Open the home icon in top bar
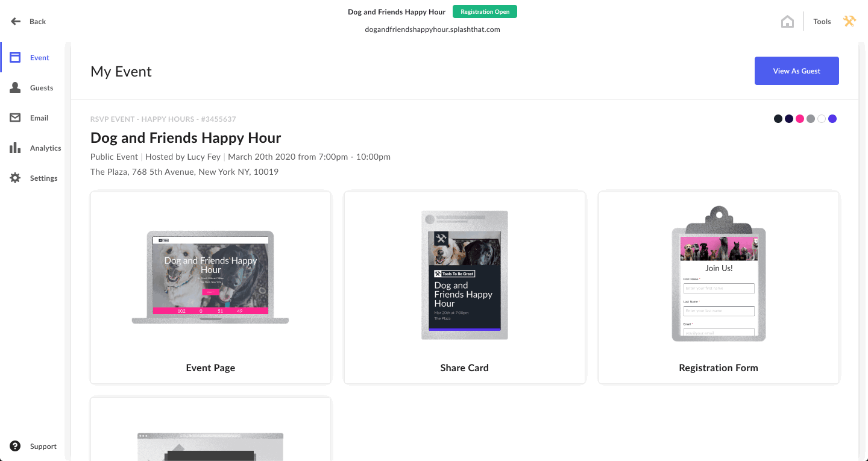 coord(787,22)
